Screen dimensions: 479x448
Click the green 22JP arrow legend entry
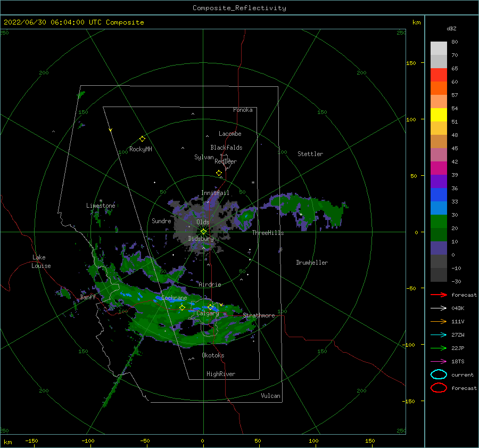tap(439, 348)
